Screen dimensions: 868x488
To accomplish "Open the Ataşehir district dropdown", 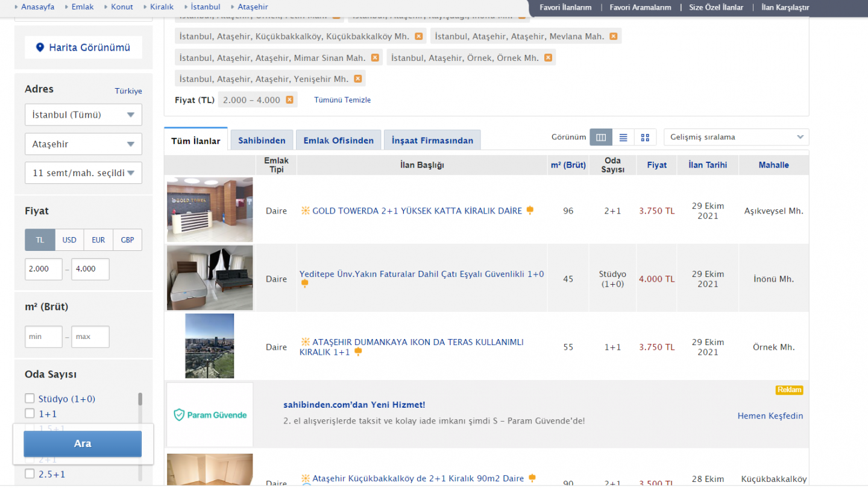I will click(x=83, y=144).
